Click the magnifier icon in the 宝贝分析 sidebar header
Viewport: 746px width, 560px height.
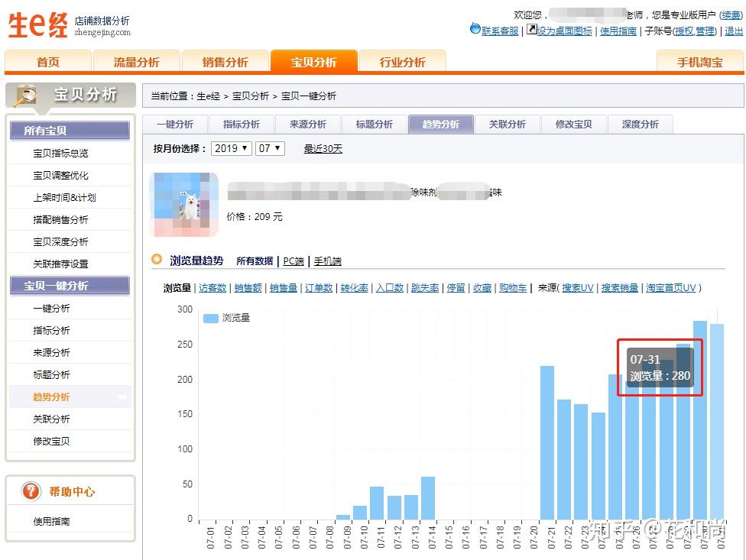pyautogui.click(x=21, y=95)
